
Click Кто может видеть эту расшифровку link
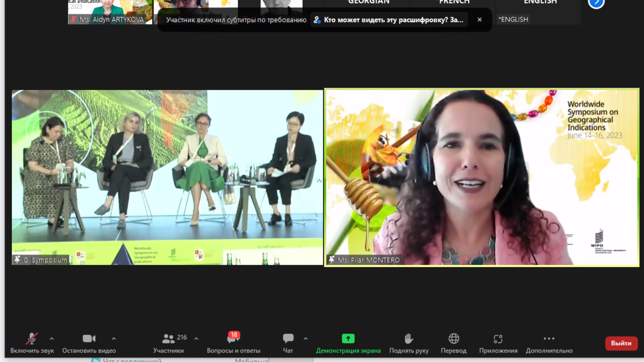[x=389, y=20]
